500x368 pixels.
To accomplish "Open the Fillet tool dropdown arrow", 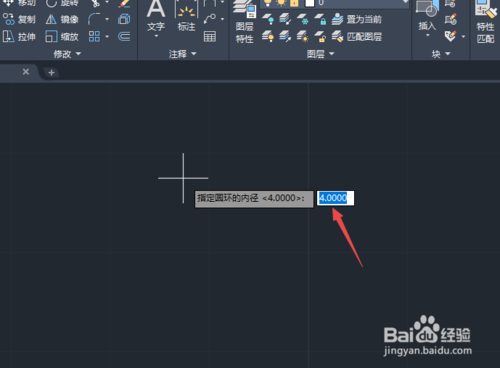I will point(107,19).
